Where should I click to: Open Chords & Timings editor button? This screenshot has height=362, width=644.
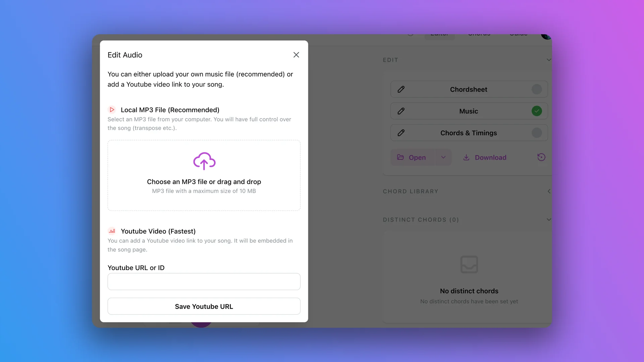click(469, 133)
